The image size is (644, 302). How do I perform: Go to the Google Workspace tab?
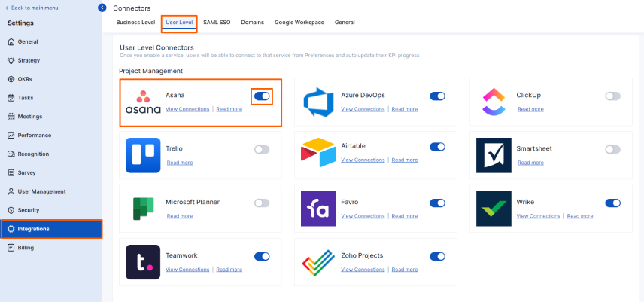[299, 22]
